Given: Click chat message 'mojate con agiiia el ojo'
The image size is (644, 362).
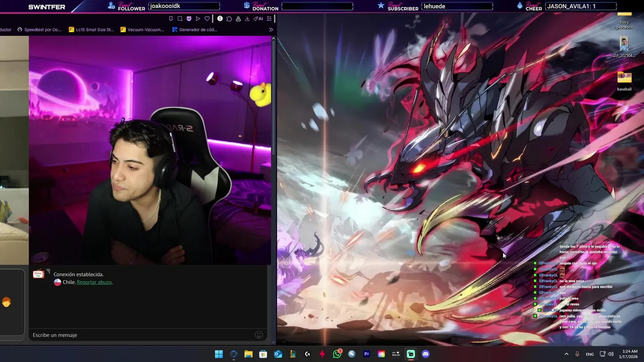Looking at the screenshot, I should (578, 263).
